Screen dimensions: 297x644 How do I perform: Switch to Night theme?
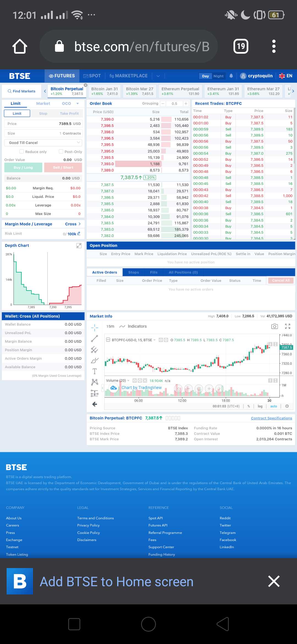(219, 76)
